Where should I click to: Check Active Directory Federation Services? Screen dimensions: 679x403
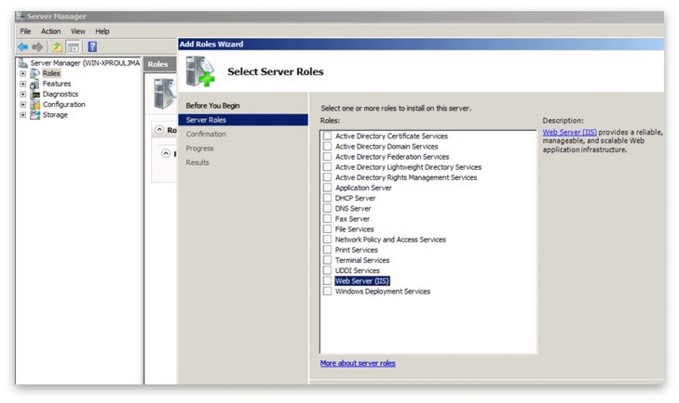click(x=327, y=157)
